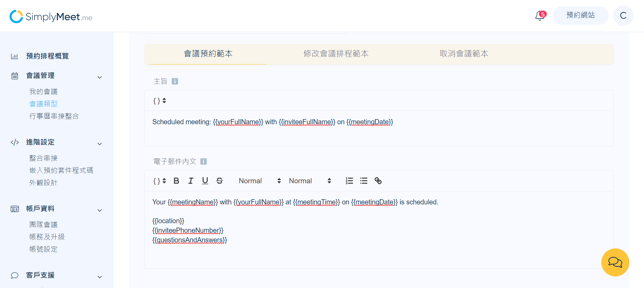This screenshot has height=288, width=644.
Task: Open 我的會議 in sidebar
Action: [43, 92]
